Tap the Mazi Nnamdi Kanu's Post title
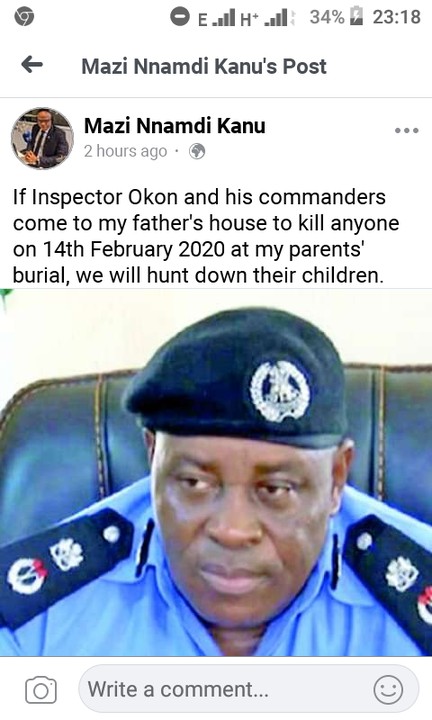 204,66
